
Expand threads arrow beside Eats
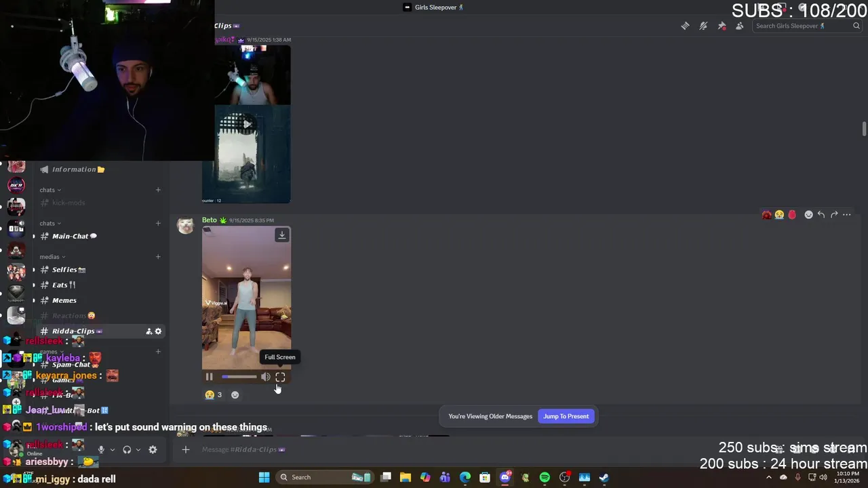click(34, 285)
